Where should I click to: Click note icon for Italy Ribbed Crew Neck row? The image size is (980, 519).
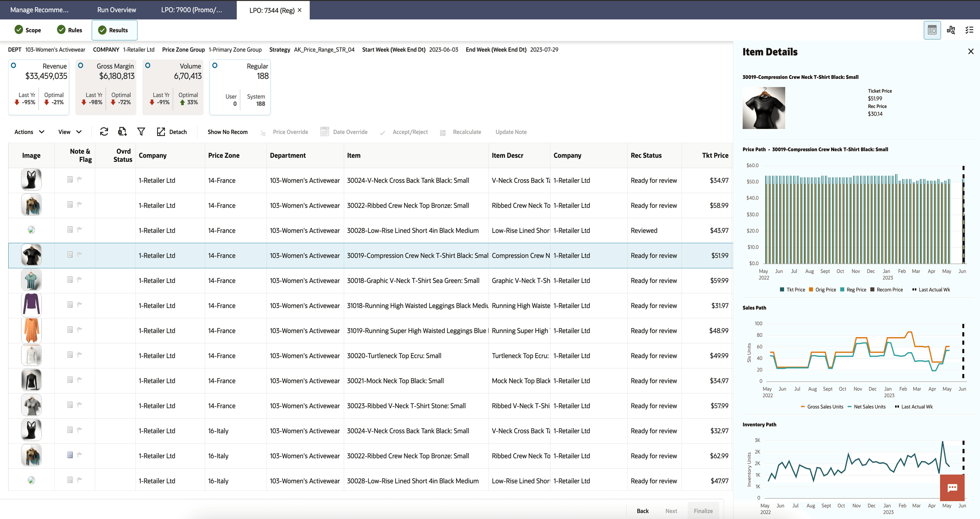click(x=70, y=455)
